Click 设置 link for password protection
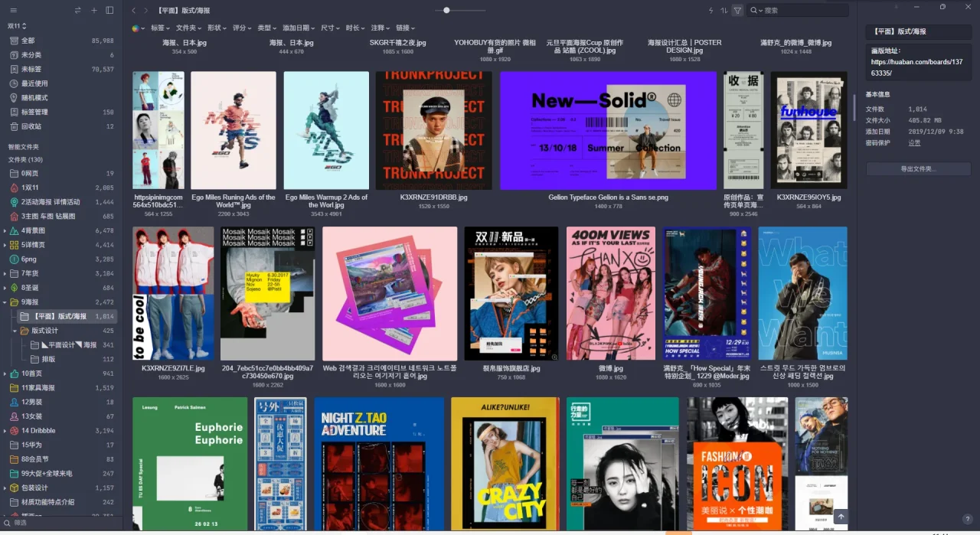This screenshot has height=535, width=980. pyautogui.click(x=914, y=142)
